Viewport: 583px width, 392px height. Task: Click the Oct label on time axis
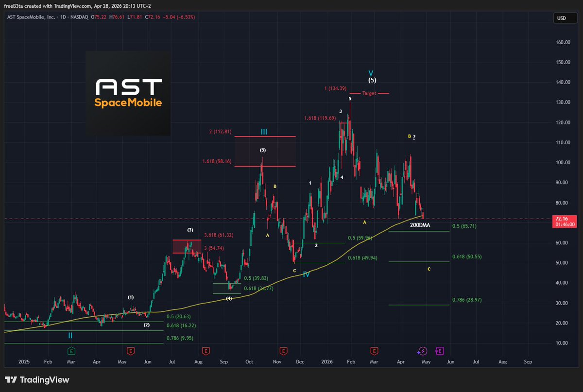coord(249,362)
